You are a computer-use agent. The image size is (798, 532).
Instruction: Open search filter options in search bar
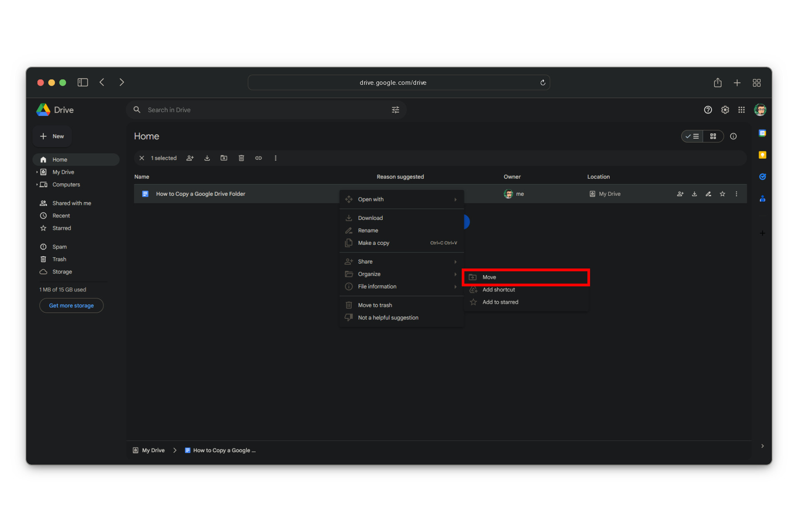pyautogui.click(x=395, y=110)
